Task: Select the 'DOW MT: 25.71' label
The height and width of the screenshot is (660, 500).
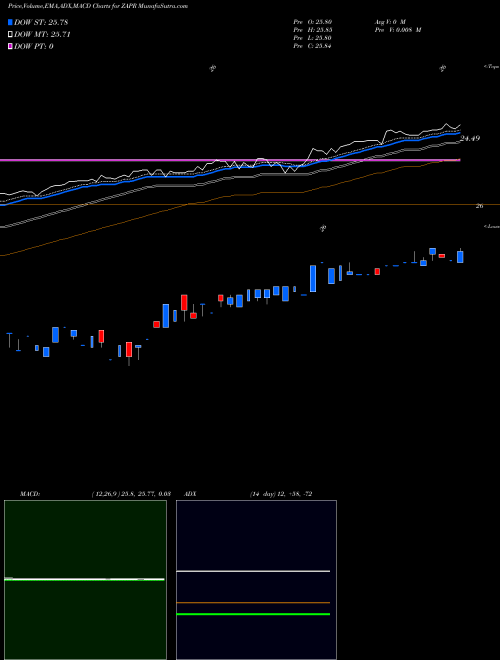Action: coord(42,35)
